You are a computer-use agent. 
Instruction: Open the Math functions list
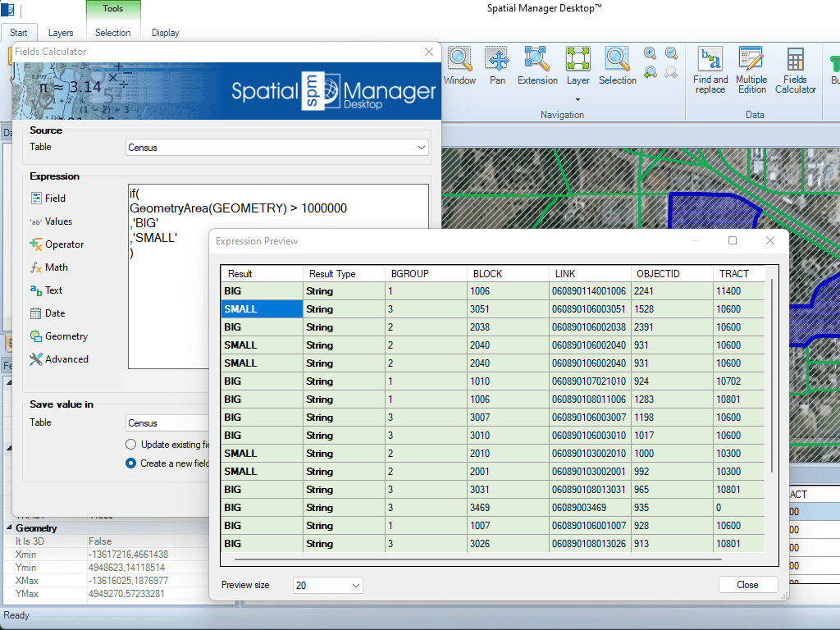(x=48, y=267)
